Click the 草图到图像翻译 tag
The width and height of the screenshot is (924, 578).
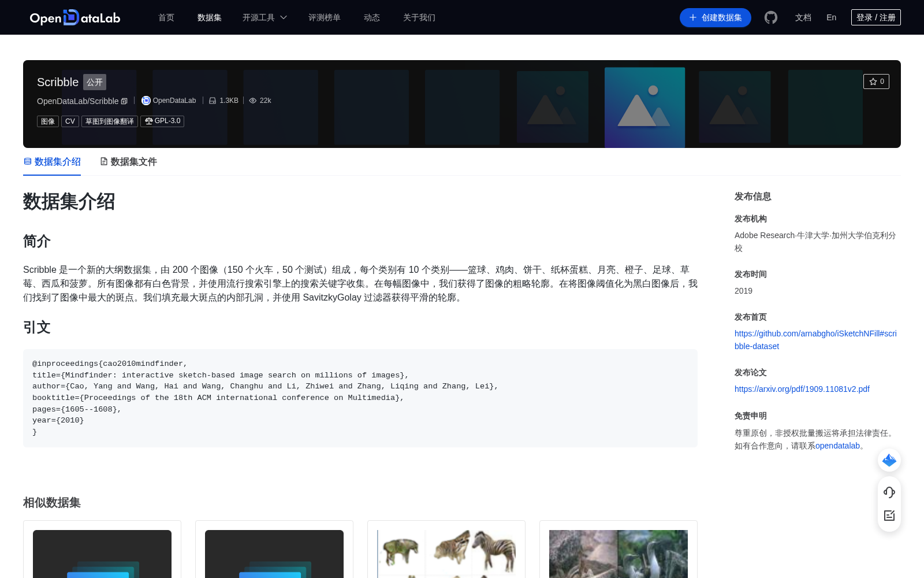coord(110,121)
